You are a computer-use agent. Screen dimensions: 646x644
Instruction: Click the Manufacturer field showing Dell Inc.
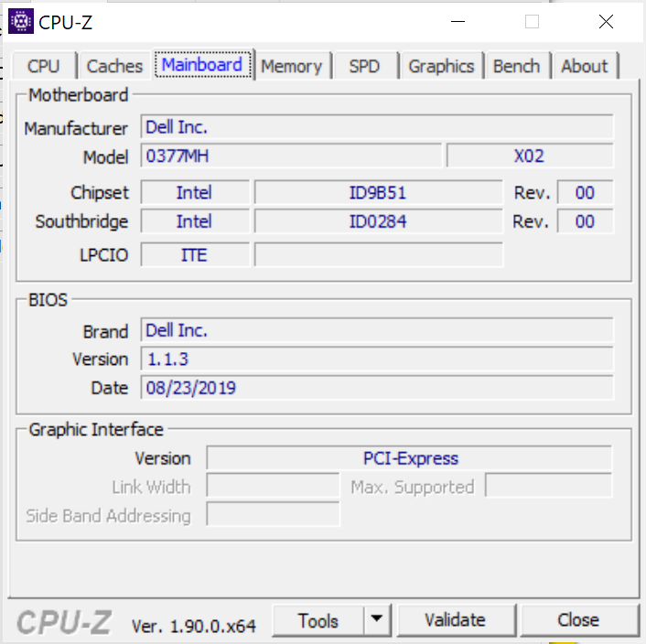pos(377,127)
